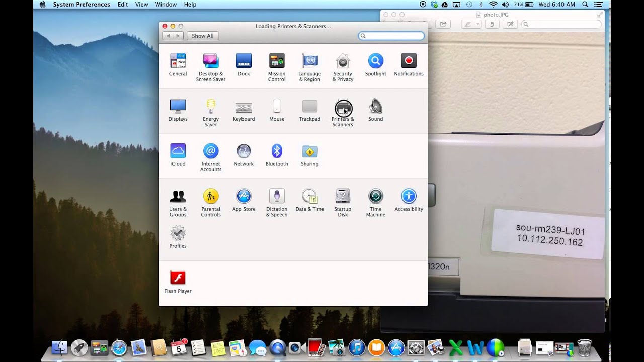Open the Sharing preferences pane
This screenshot has height=362, width=644.
309,155
